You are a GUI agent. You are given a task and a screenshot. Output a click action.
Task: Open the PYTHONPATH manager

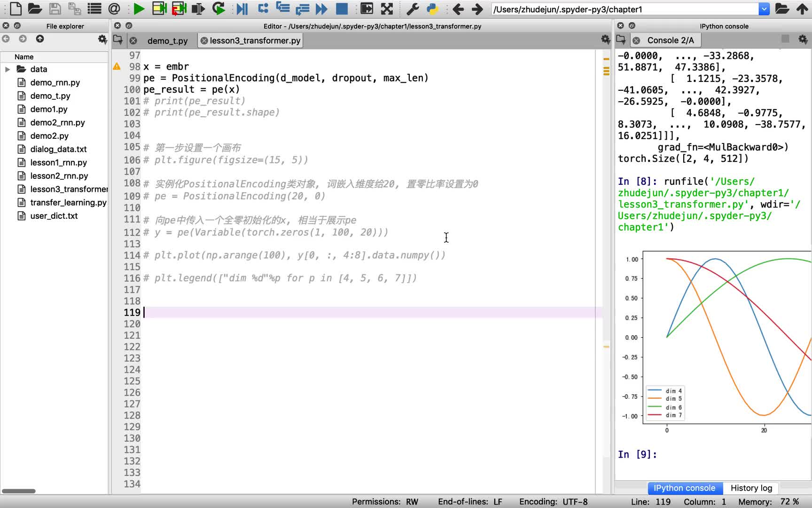pyautogui.click(x=432, y=8)
